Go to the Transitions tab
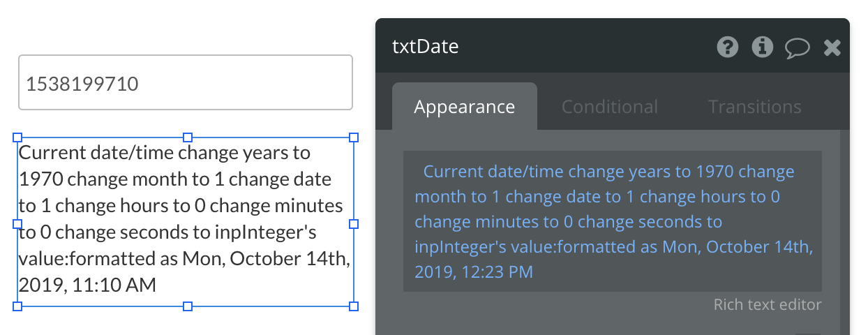This screenshot has width=868, height=335. [x=754, y=107]
